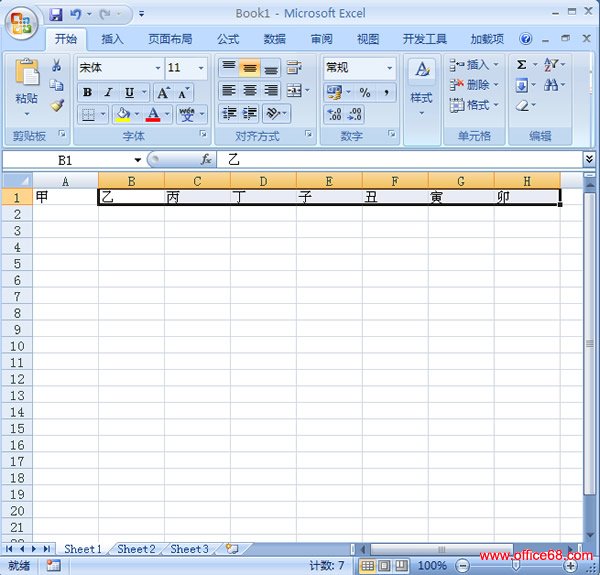Click the phonetic guide wén icon

pyautogui.click(x=187, y=114)
